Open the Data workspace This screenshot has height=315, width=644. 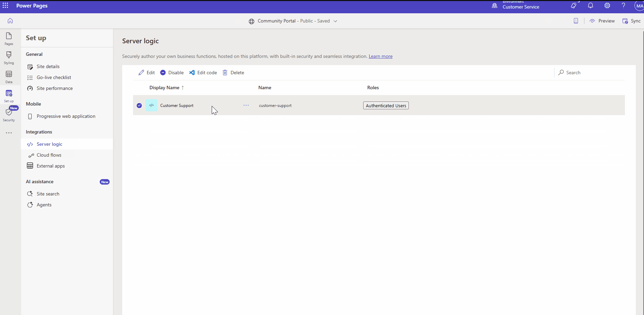pyautogui.click(x=9, y=77)
